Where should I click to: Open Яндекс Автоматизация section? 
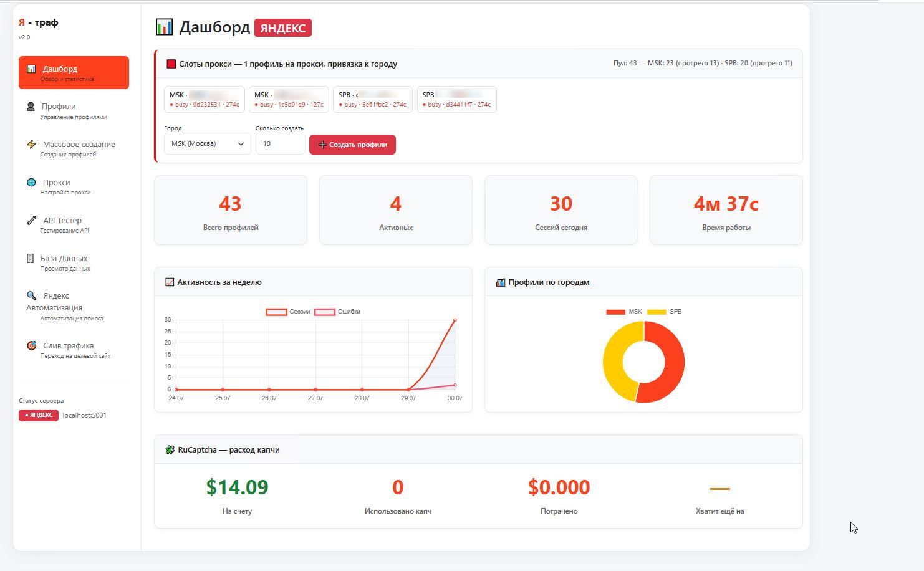74,306
